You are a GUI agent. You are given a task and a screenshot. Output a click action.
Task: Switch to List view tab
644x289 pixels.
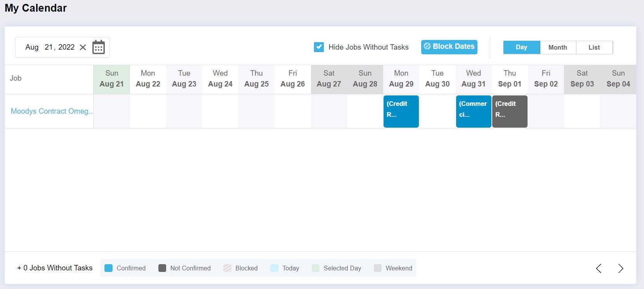(594, 47)
